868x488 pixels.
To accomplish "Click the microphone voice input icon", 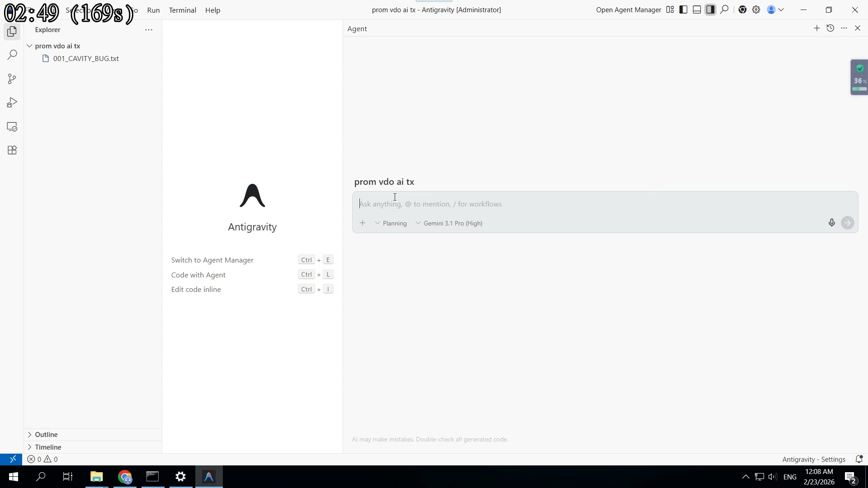I will click(831, 223).
